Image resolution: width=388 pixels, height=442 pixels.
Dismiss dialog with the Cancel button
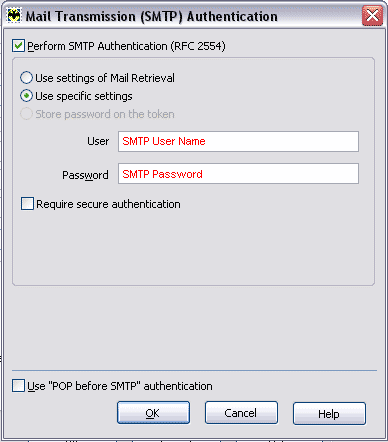tap(241, 413)
